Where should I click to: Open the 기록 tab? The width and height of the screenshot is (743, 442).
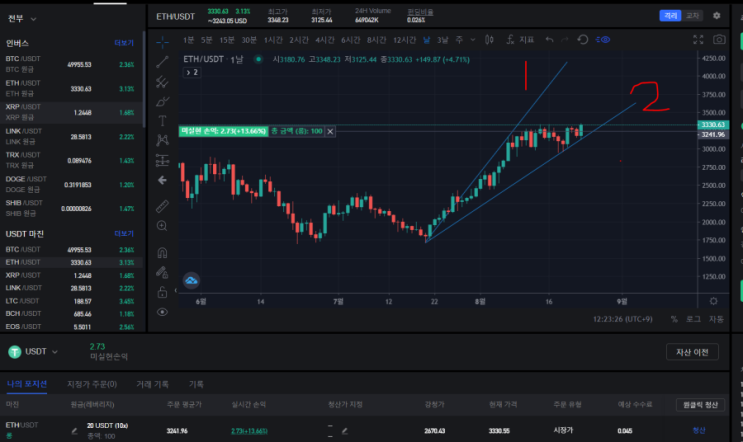tap(196, 384)
